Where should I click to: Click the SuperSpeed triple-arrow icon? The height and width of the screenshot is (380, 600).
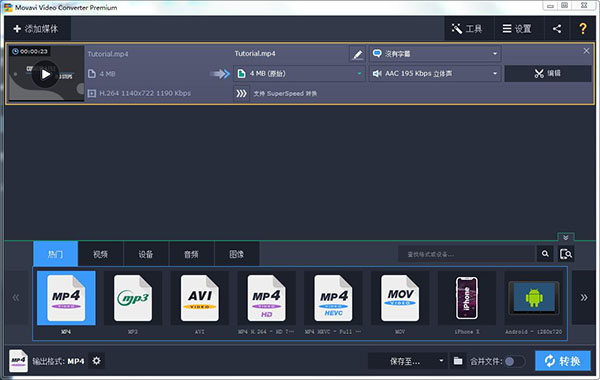pos(241,93)
